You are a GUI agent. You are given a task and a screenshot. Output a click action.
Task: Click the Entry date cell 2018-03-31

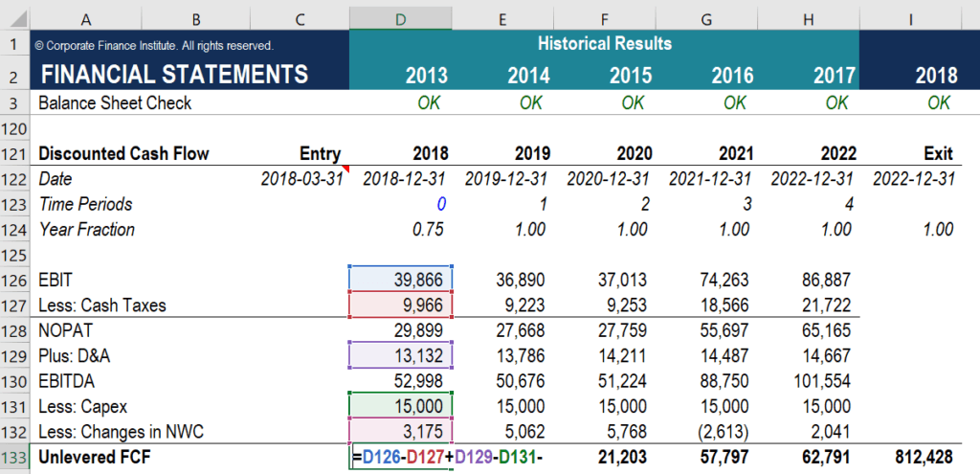301,178
